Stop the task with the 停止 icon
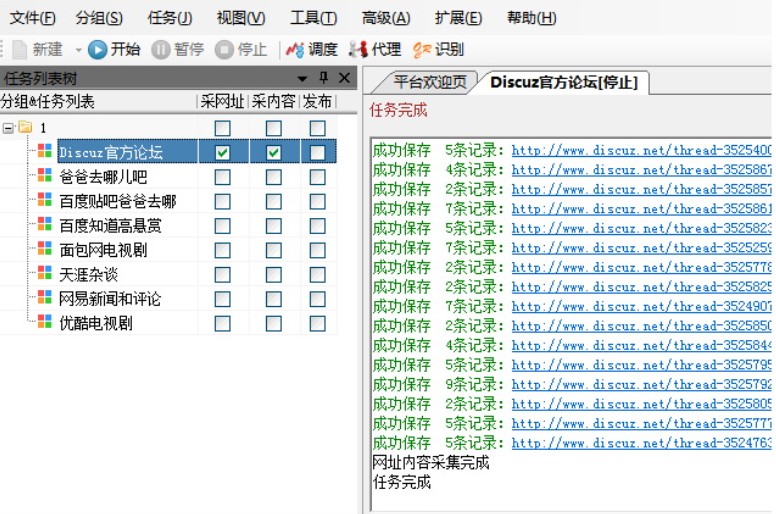Image resolution: width=776 pixels, height=514 pixels. [x=224, y=49]
